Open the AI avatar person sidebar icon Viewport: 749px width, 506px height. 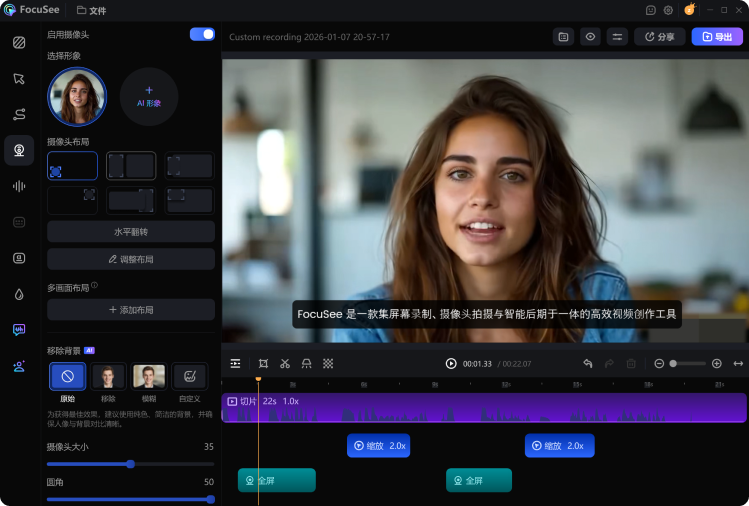coord(19,366)
